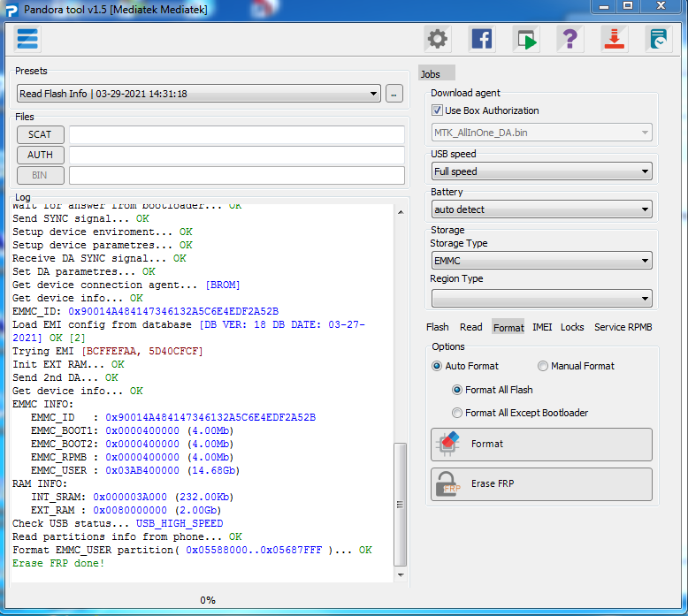Screen dimensions: 688x616
Task: Select Manual Format radio option
Action: [543, 366]
